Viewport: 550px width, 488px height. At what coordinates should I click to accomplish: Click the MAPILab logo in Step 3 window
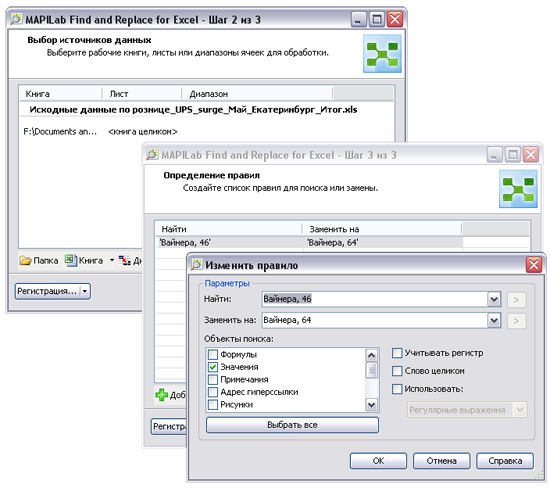tap(518, 189)
